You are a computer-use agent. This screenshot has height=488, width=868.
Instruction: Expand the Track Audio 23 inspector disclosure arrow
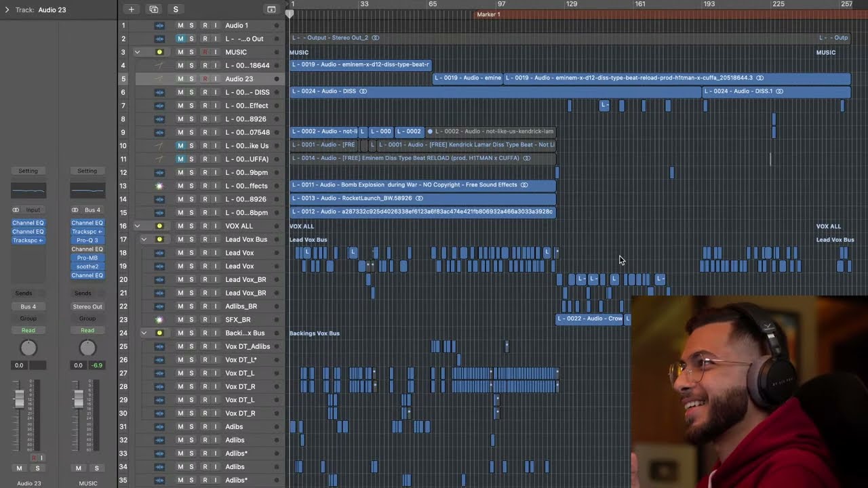click(7, 9)
